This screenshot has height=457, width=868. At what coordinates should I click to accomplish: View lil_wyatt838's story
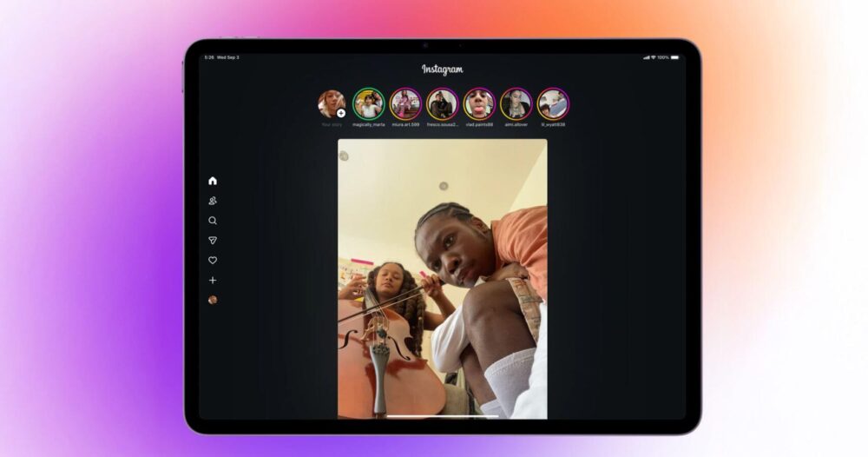[553, 104]
